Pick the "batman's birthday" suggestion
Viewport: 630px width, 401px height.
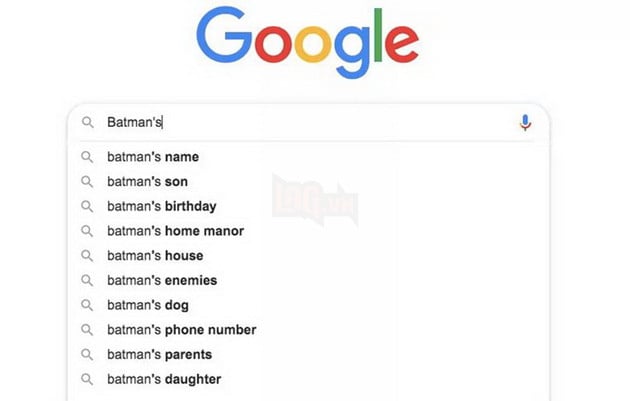click(161, 207)
